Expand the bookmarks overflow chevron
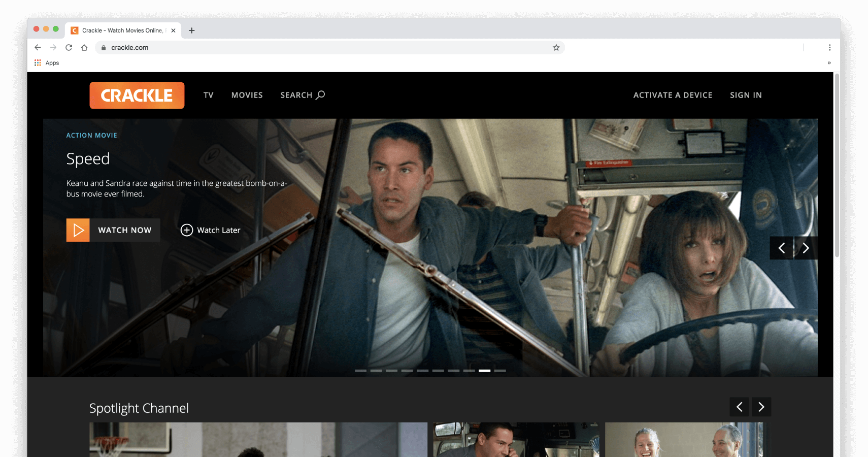The height and width of the screenshot is (457, 868). (829, 62)
